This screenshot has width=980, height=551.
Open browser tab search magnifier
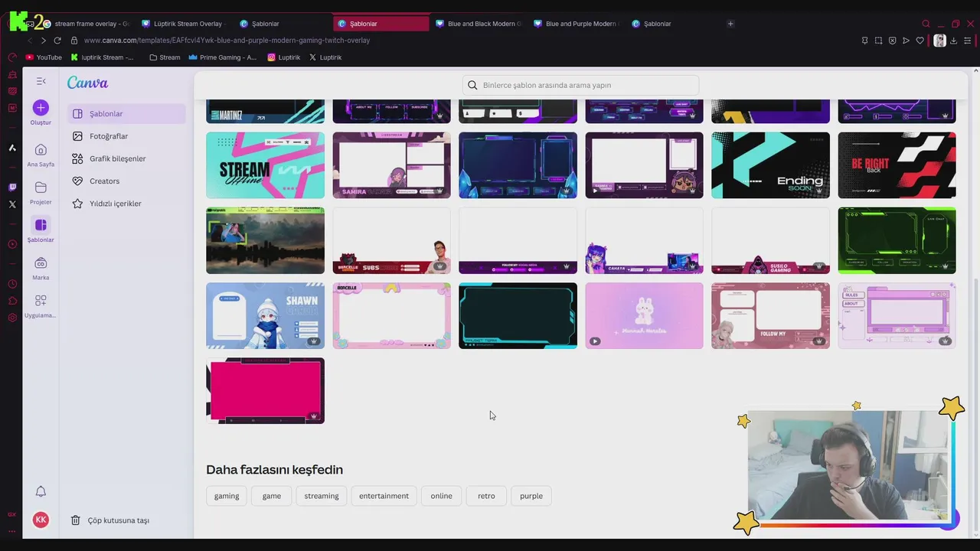926,24
